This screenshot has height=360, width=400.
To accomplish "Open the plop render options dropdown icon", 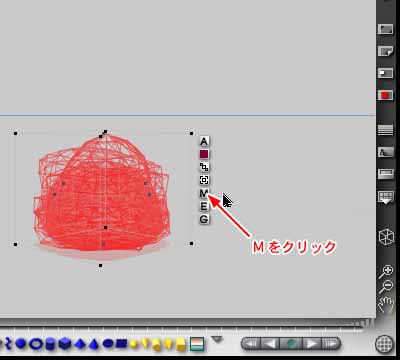I will (386, 197).
